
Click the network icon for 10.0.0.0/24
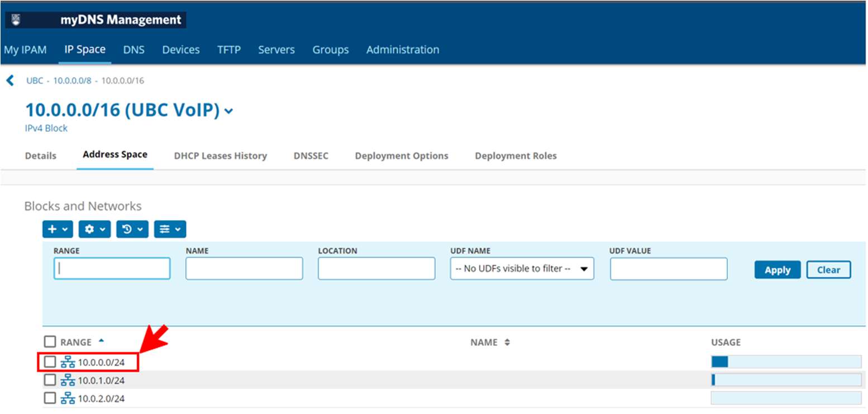tap(68, 362)
